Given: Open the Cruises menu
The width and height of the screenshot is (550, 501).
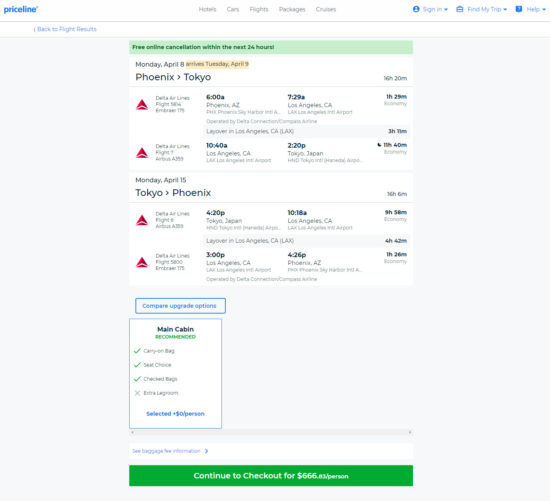Looking at the screenshot, I should 326,9.
